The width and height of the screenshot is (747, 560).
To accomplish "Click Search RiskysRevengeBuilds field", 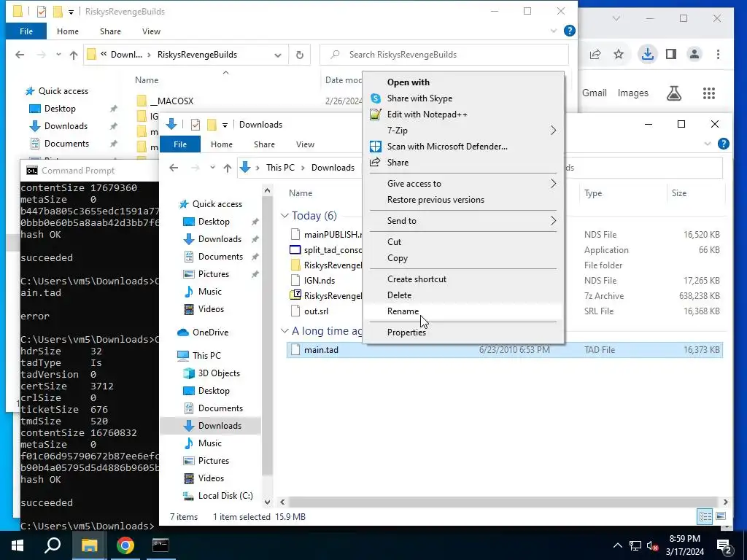I will tap(444, 55).
